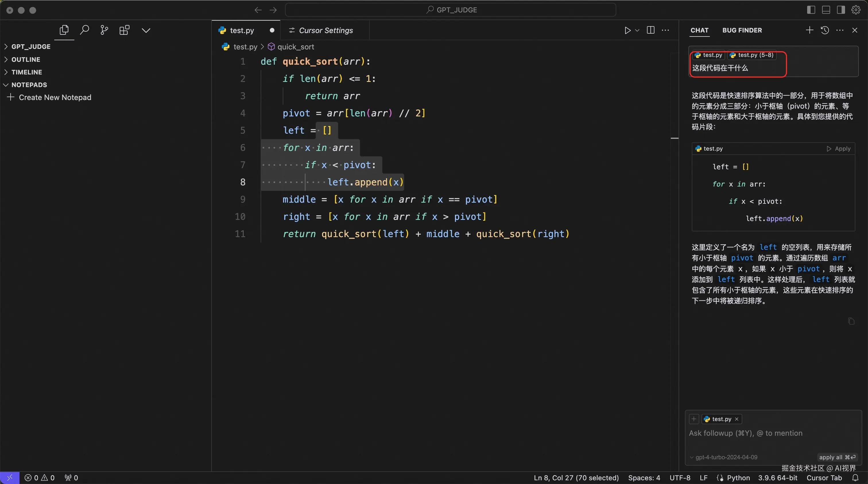
Task: Run the Python file play icon
Action: (x=627, y=30)
